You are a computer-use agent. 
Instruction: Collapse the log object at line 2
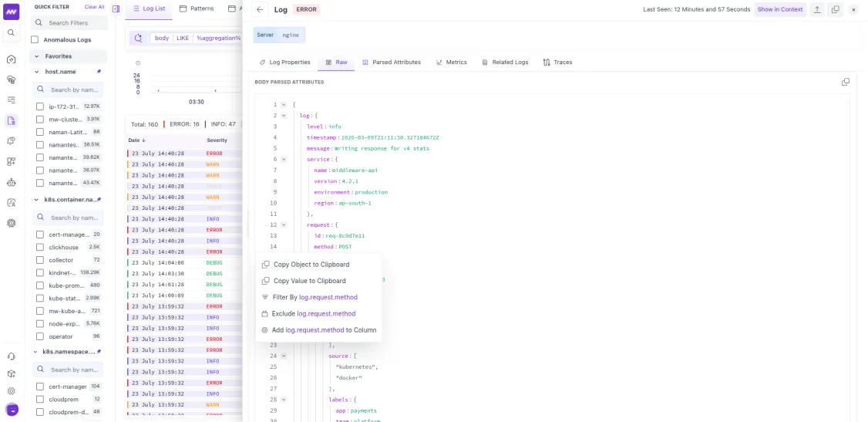[x=284, y=115]
